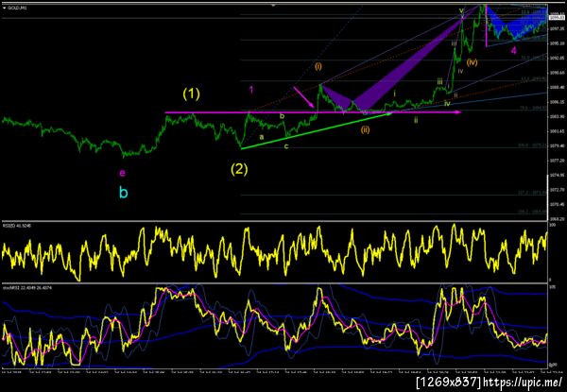Screen dimensions: 567x392
Task: Select the green iii wave label
Action: pyautogui.click(x=439, y=81)
